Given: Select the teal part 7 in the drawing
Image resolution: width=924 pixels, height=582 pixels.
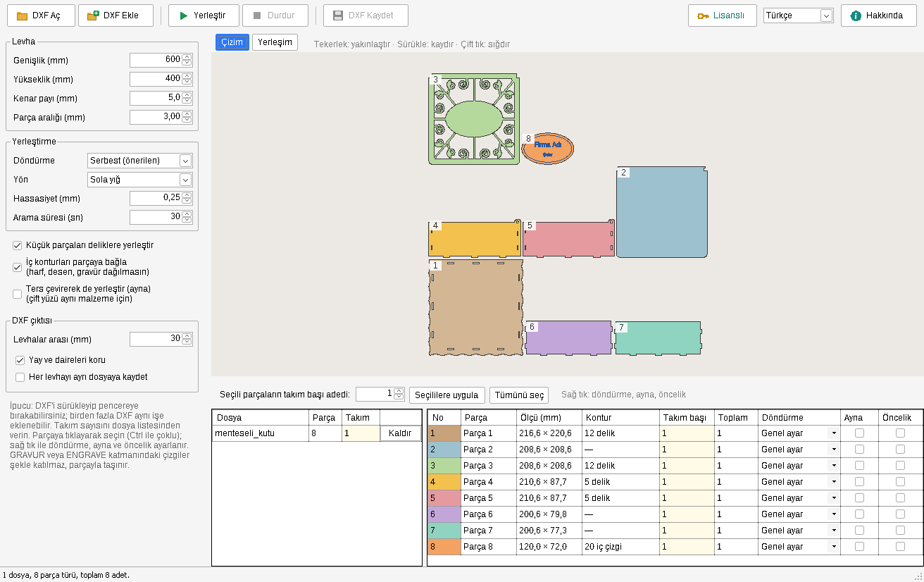Looking at the screenshot, I should tap(658, 338).
